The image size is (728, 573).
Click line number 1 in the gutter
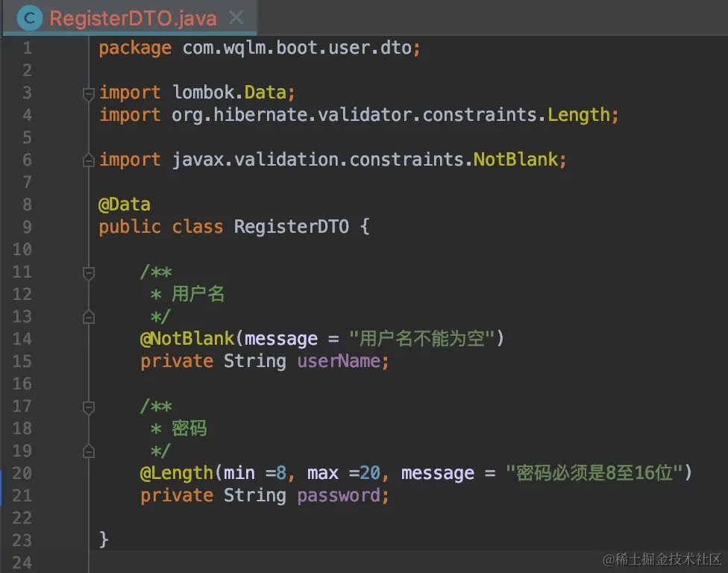(28, 48)
